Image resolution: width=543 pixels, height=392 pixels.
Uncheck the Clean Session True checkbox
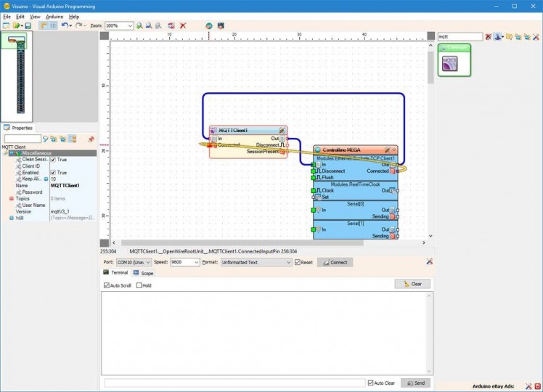click(x=53, y=160)
